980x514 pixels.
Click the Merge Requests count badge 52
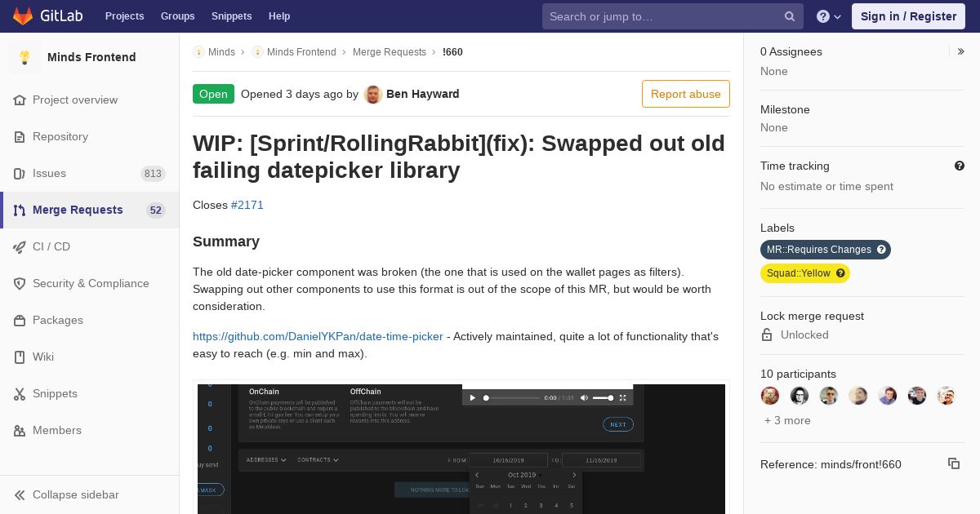point(156,210)
